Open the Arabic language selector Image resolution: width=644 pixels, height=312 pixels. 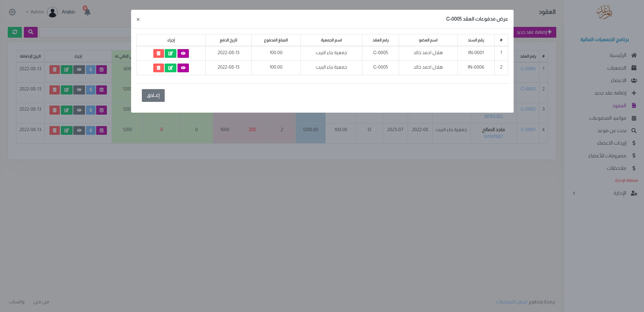[68, 12]
